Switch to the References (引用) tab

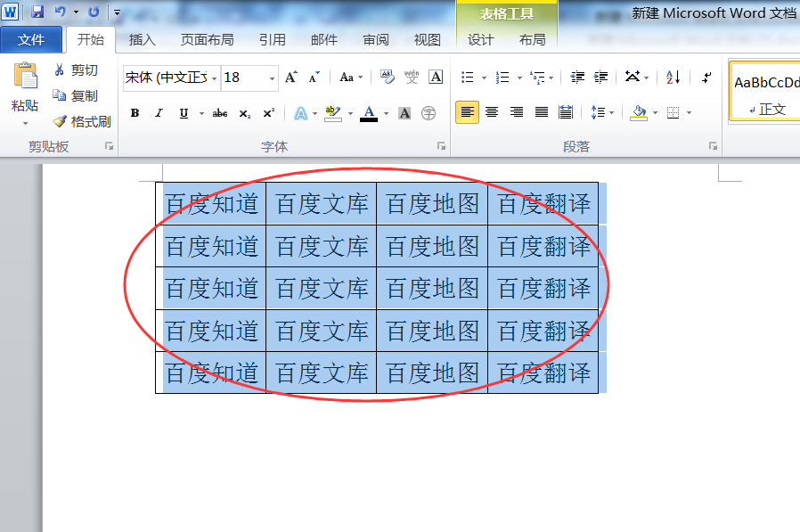[273, 40]
